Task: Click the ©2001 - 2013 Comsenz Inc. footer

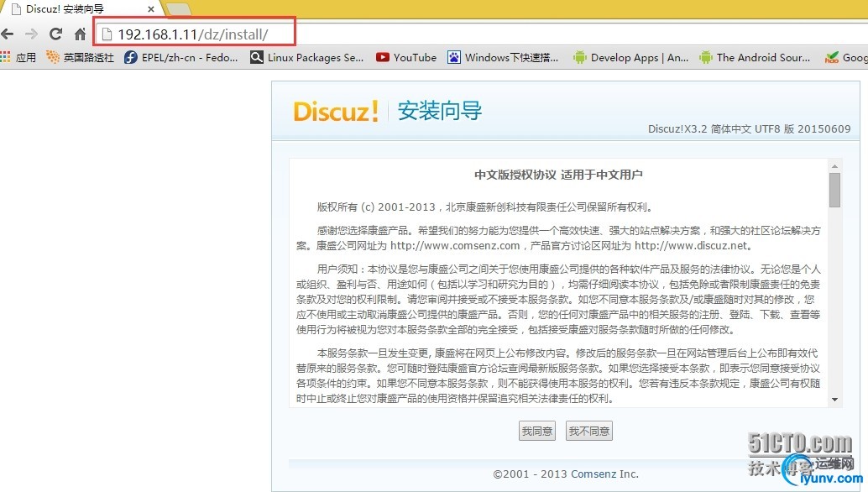Action: (x=566, y=474)
